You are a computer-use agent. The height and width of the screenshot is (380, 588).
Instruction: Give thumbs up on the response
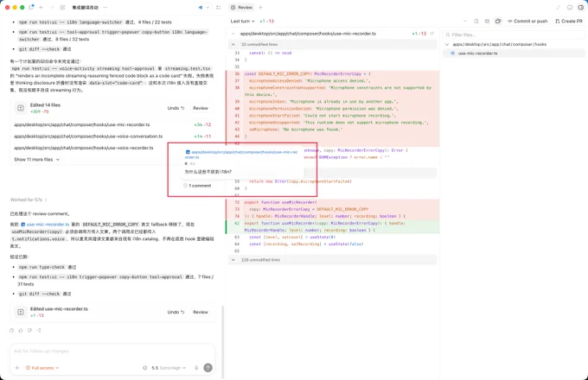pos(21,330)
